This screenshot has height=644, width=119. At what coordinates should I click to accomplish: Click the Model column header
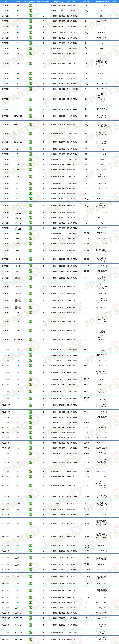(18, 2)
